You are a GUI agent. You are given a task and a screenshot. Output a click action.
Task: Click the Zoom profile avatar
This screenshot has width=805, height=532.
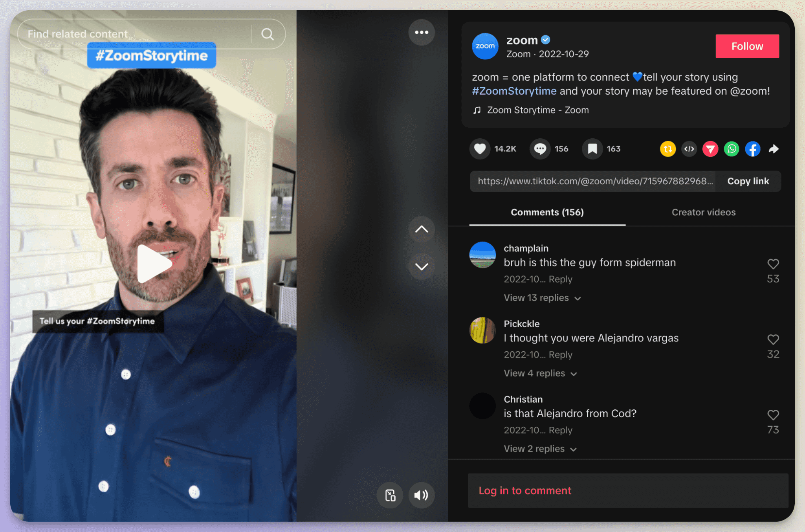tap(485, 46)
